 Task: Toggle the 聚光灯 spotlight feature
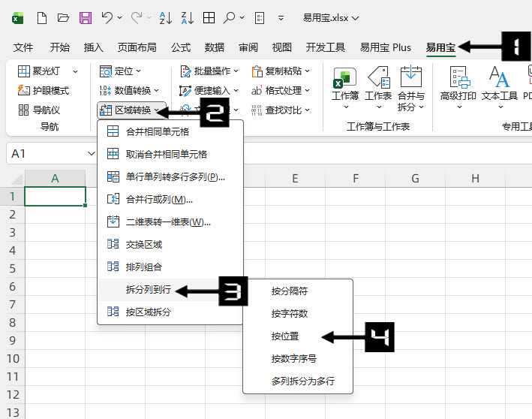pos(48,71)
